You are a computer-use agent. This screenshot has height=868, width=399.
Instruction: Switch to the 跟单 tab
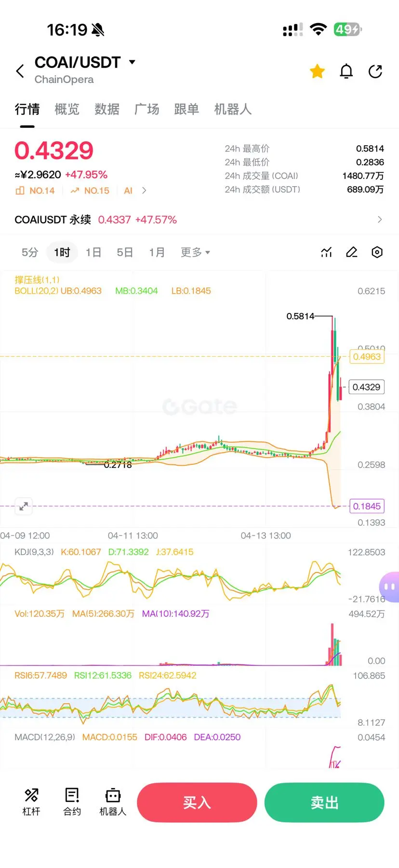[x=186, y=109]
